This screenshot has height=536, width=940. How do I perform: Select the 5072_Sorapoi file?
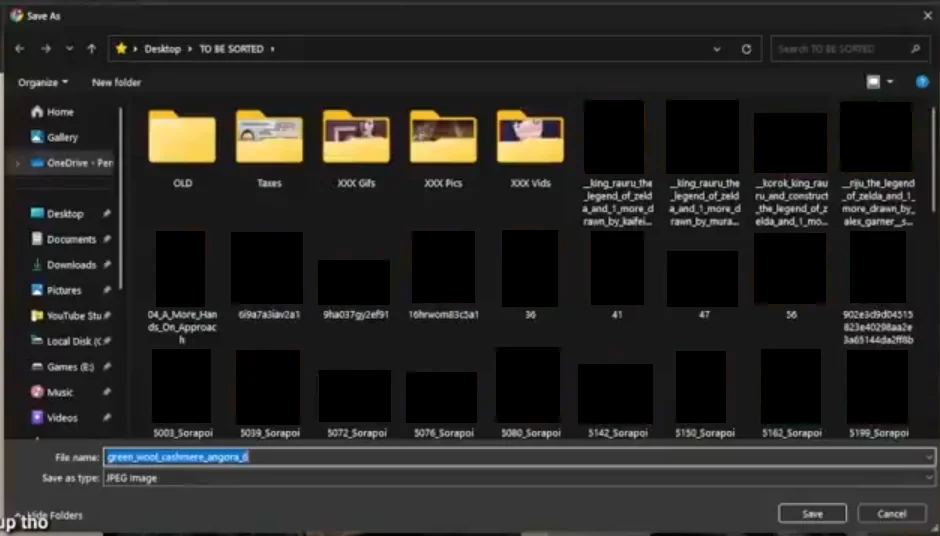click(x=356, y=403)
